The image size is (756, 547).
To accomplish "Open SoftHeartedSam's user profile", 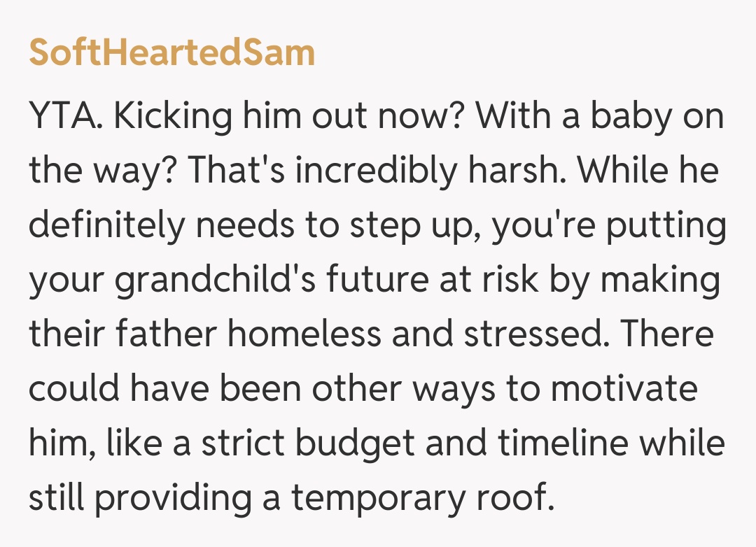I will (x=171, y=54).
